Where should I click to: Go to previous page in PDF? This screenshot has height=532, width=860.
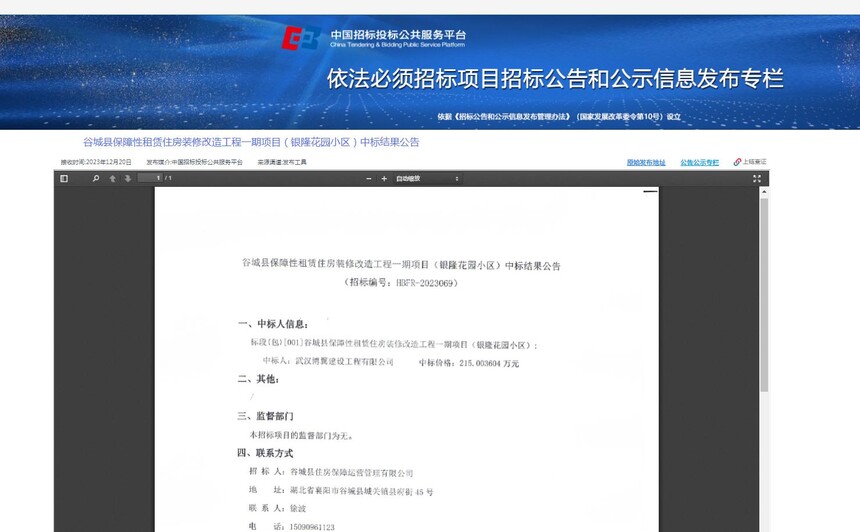(112, 178)
